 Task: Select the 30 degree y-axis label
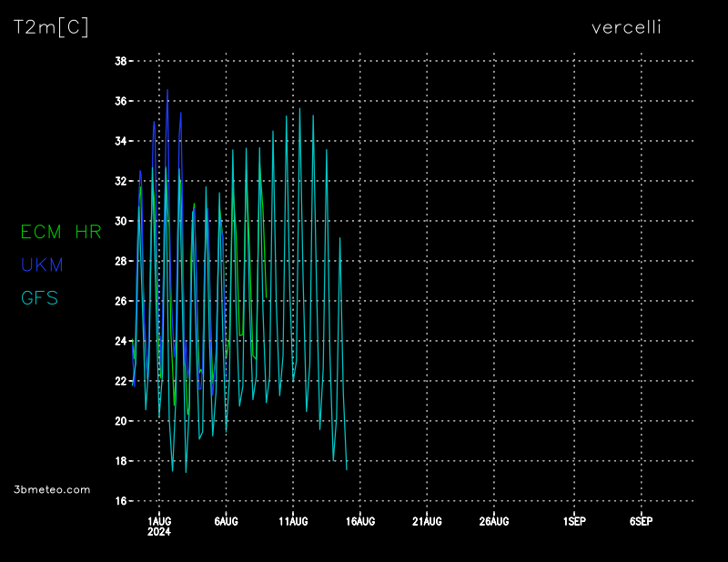pos(120,221)
